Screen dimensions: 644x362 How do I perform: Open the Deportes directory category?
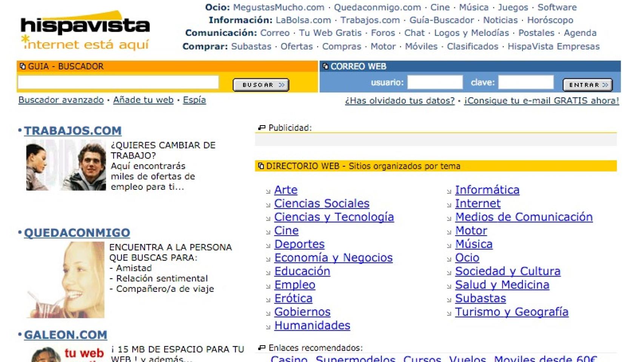tap(300, 244)
